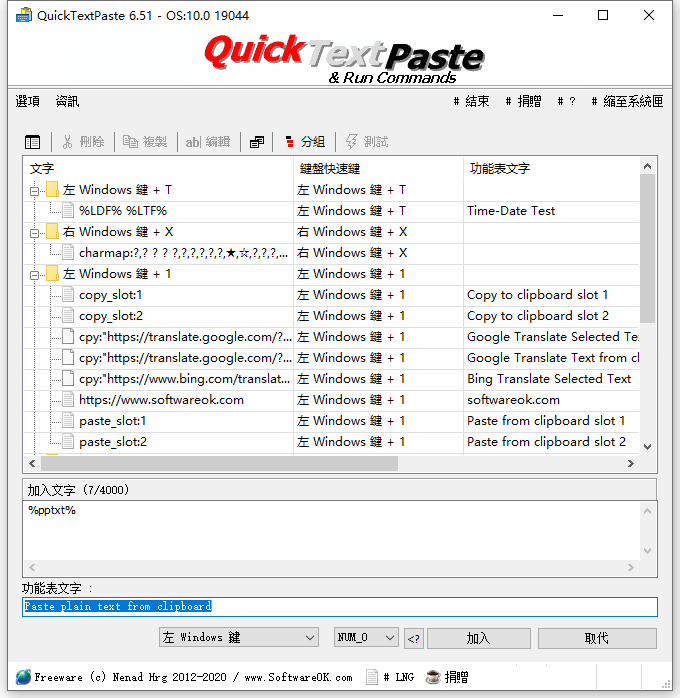Click the scissors delete icon
The width and height of the screenshot is (680, 698).
coord(67,142)
